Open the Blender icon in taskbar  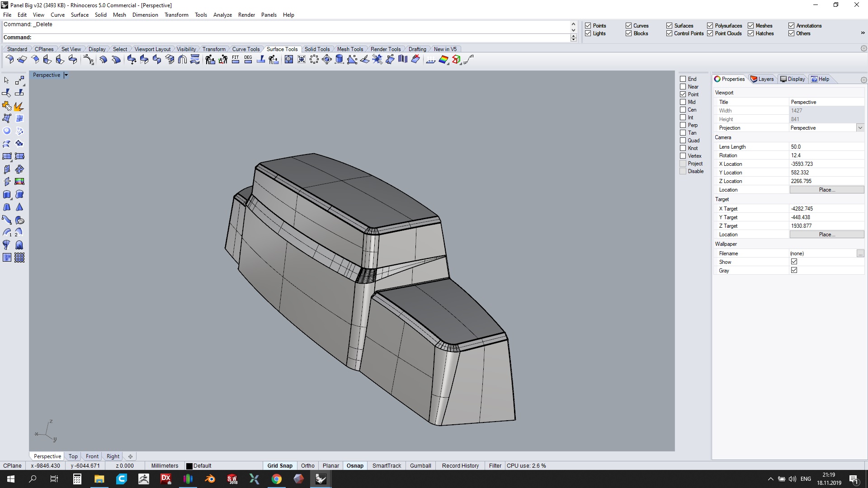point(210,479)
